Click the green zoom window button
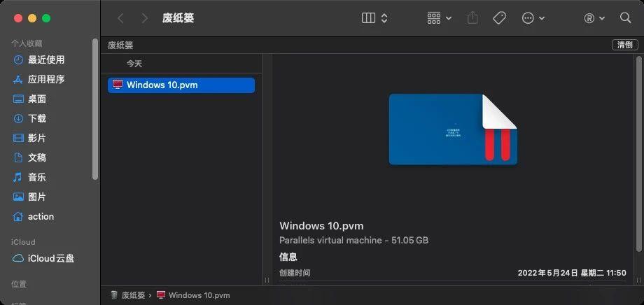Image resolution: width=644 pixels, height=305 pixels. coord(46,18)
